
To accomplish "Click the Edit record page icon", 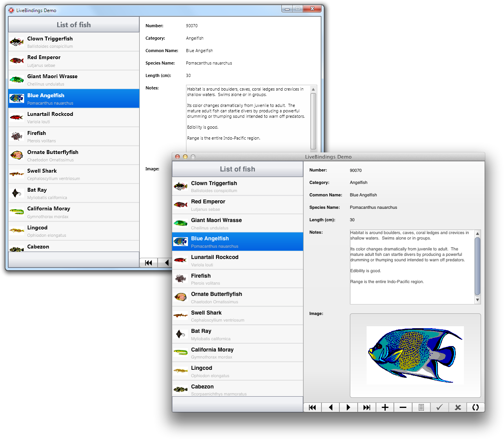I will (x=421, y=407).
